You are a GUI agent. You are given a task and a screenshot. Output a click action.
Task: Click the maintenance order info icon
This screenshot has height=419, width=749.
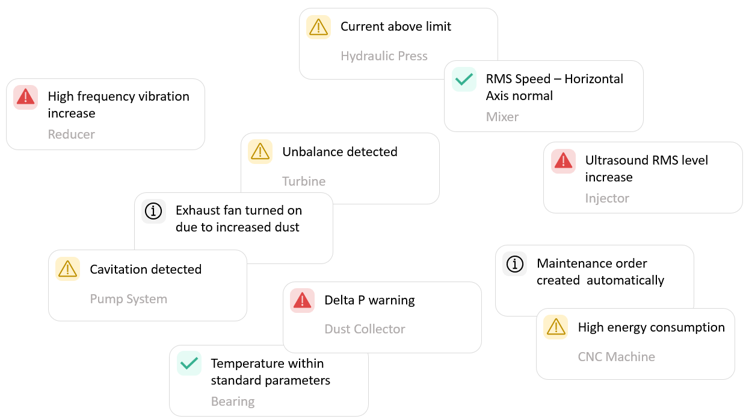click(515, 264)
